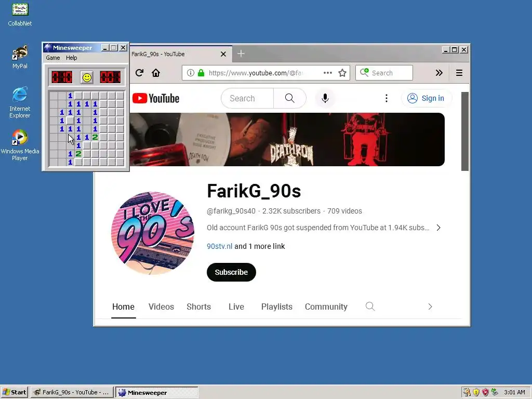Go to YouTube home via logo
The width and height of the screenshot is (532, 399).
pos(156,98)
